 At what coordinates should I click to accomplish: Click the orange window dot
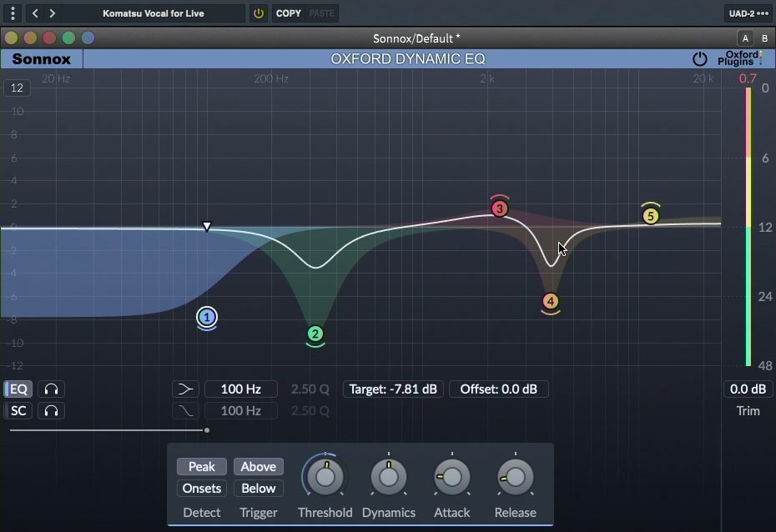point(30,38)
